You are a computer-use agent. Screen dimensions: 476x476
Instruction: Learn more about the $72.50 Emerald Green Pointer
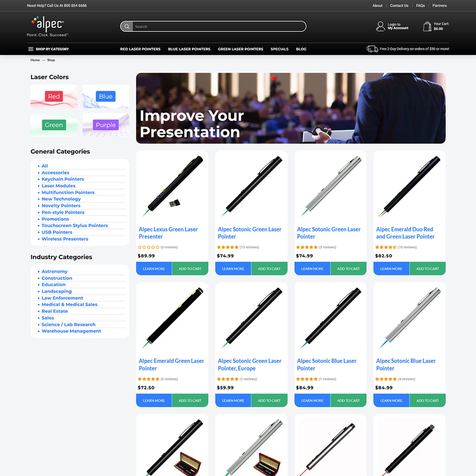click(x=154, y=400)
